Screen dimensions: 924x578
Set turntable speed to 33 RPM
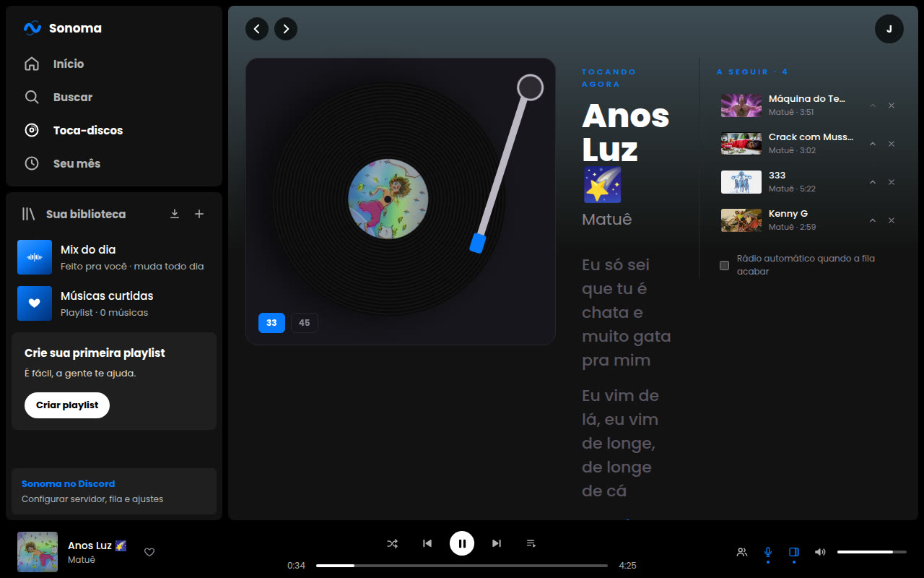(271, 323)
